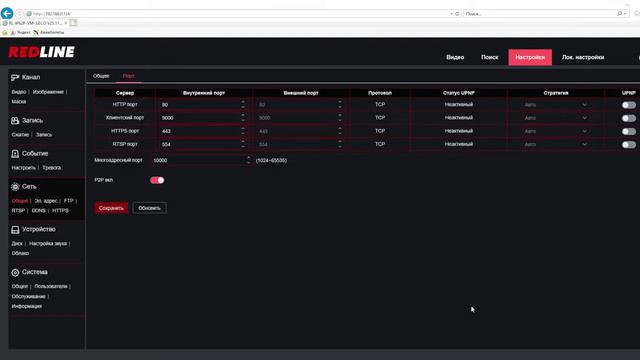The image size is (640, 360).
Task: Open FTP under Сеть
Action: 69,201
